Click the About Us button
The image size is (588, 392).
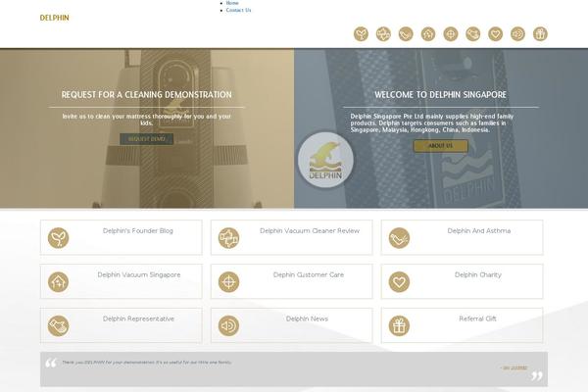click(x=441, y=146)
